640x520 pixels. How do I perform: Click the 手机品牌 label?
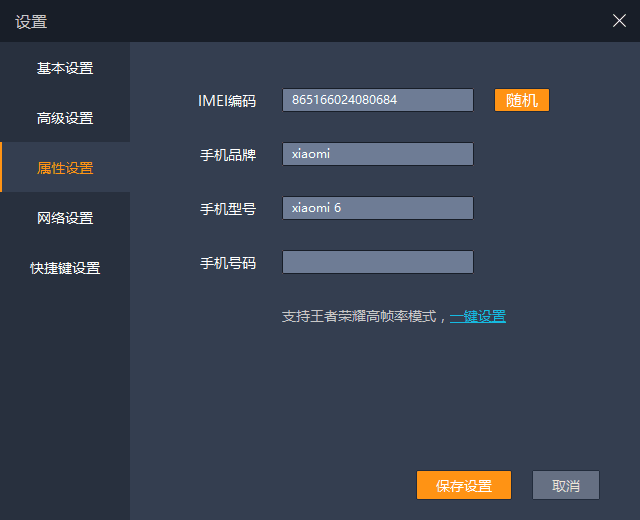click(x=228, y=154)
